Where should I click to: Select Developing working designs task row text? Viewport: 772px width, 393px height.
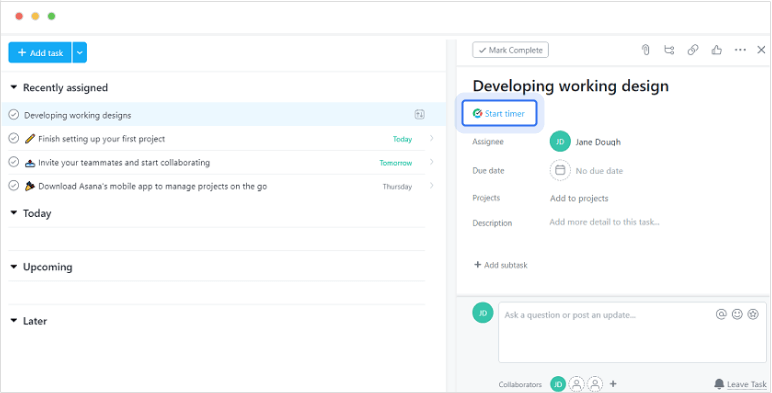78,115
